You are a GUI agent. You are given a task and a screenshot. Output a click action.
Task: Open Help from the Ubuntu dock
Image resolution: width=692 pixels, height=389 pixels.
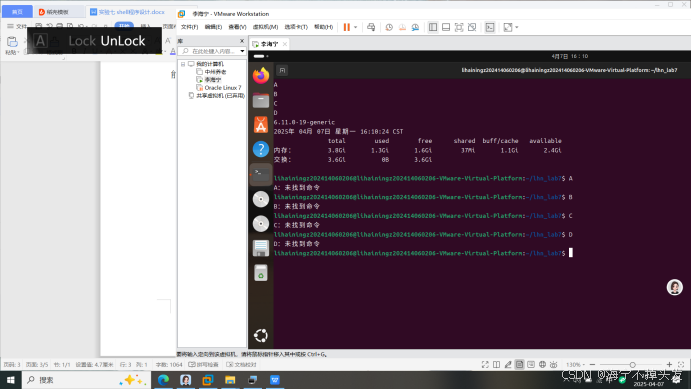tap(261, 149)
